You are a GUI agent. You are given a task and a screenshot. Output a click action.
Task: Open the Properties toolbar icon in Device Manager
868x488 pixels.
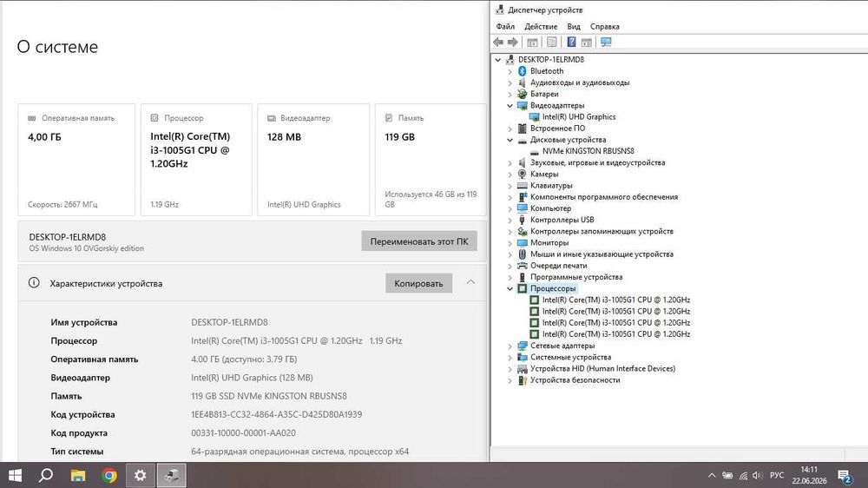click(552, 42)
